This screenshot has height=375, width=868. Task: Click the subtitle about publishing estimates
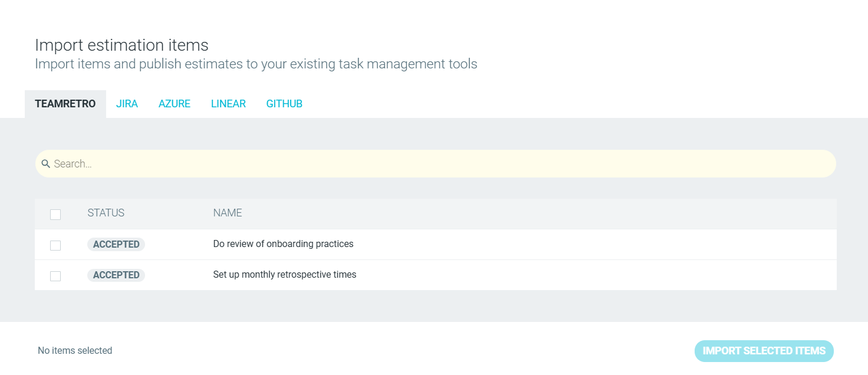coord(256,64)
